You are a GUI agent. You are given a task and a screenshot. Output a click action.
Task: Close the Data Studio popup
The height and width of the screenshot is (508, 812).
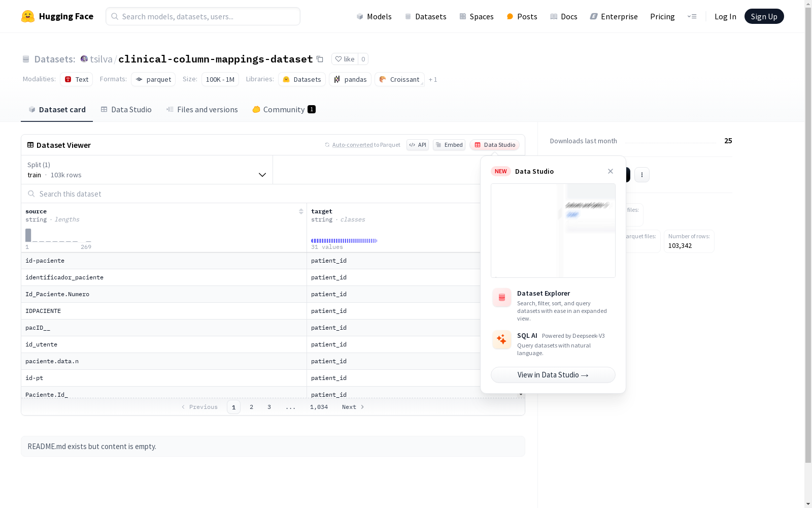pos(611,171)
